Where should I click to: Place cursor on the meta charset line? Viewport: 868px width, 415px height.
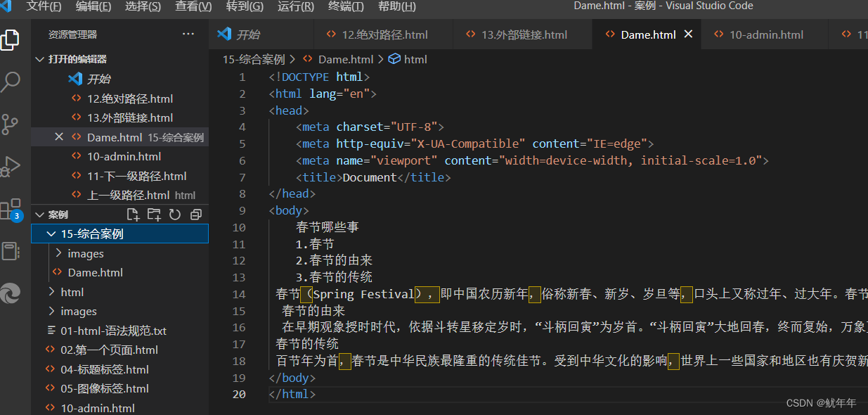[370, 127]
